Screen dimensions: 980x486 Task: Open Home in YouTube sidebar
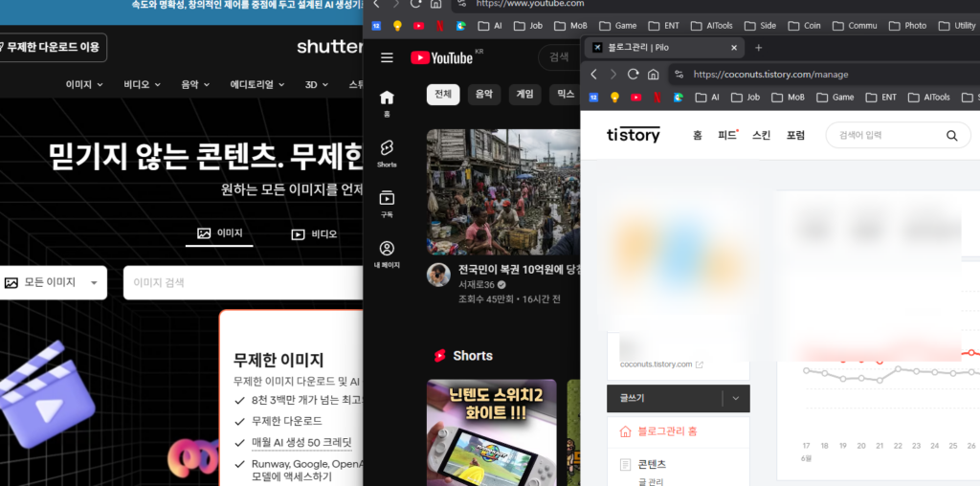coord(387,103)
